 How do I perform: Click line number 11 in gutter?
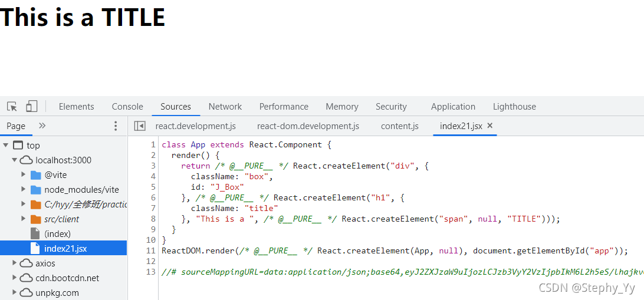(x=151, y=250)
